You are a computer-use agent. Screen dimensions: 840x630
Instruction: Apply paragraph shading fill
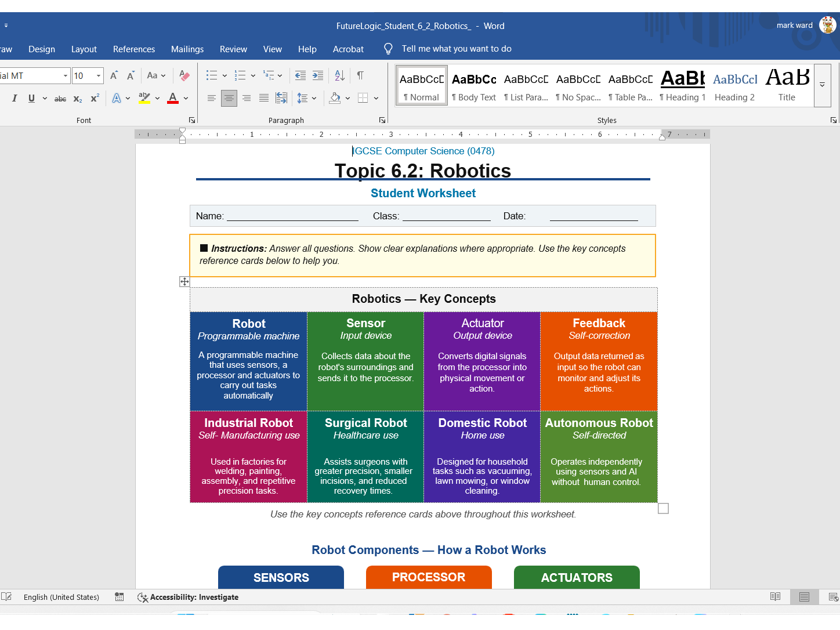tap(335, 98)
